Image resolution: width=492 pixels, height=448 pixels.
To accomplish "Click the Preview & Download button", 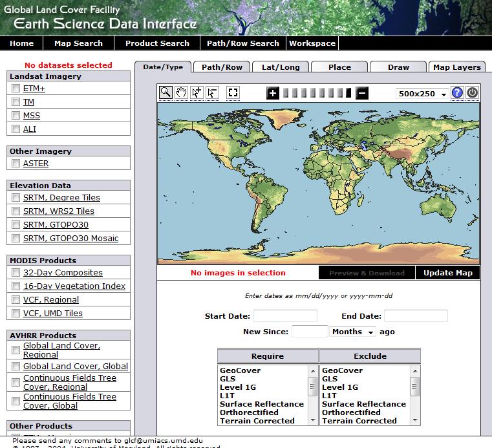I will [367, 273].
